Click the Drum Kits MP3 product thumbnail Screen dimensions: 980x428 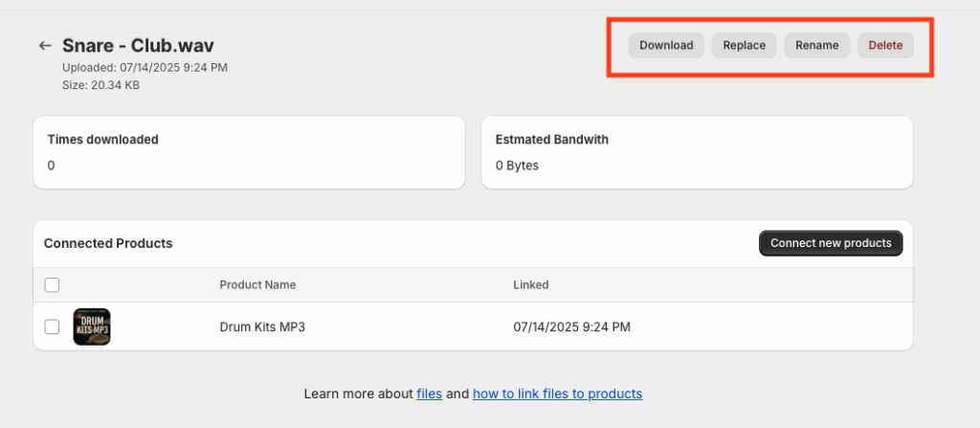point(92,327)
